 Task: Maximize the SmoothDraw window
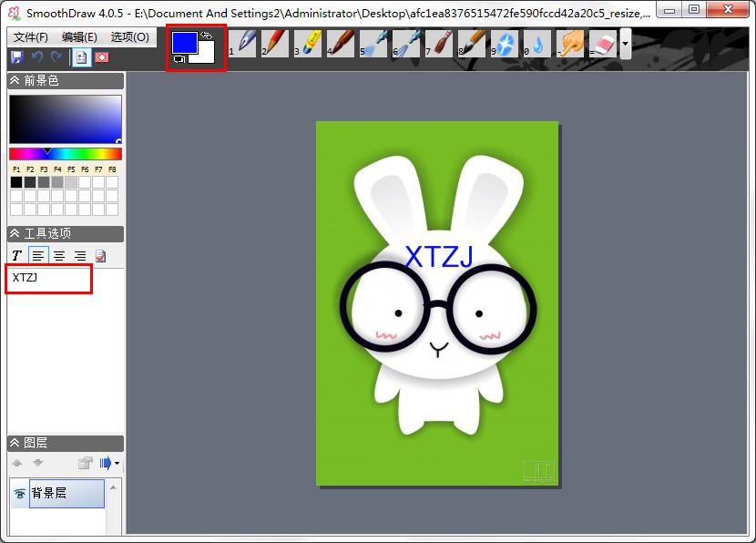pos(694,10)
